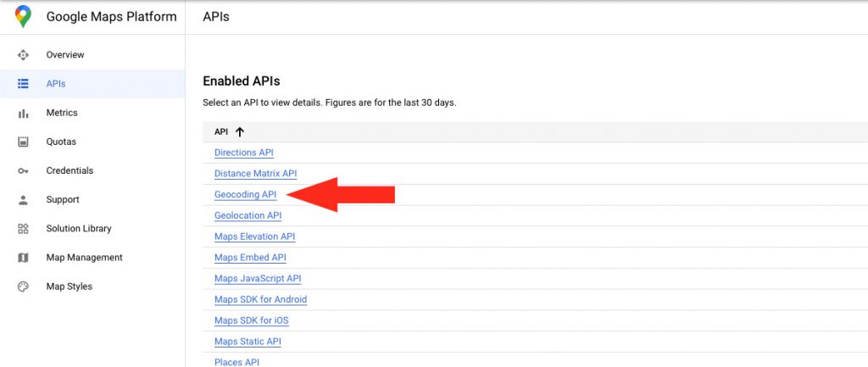The image size is (868, 367).
Task: Click the Solution Library icon
Action: (x=23, y=229)
